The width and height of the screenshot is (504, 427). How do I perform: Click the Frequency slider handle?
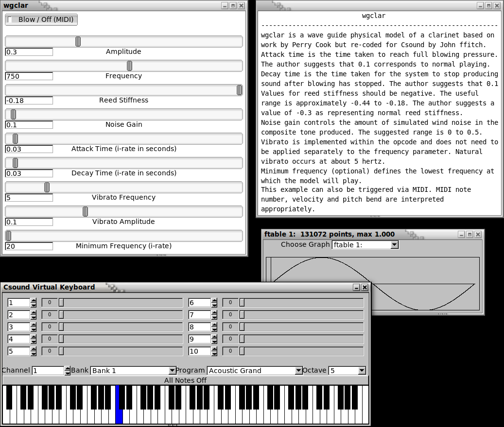(129, 66)
